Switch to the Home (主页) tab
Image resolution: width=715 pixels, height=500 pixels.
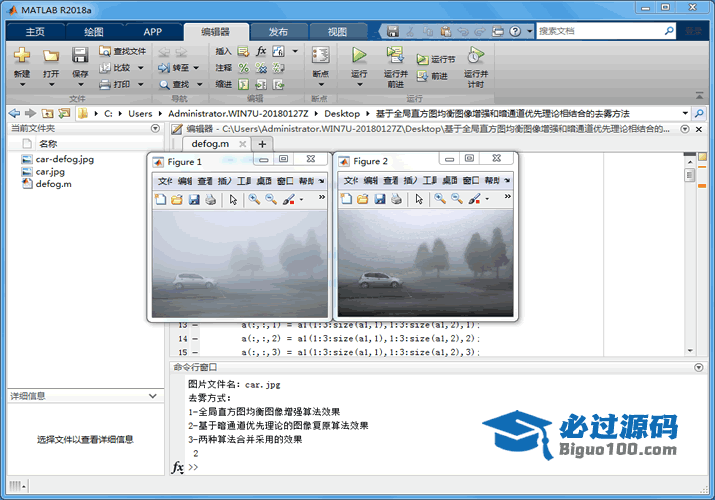point(35,31)
